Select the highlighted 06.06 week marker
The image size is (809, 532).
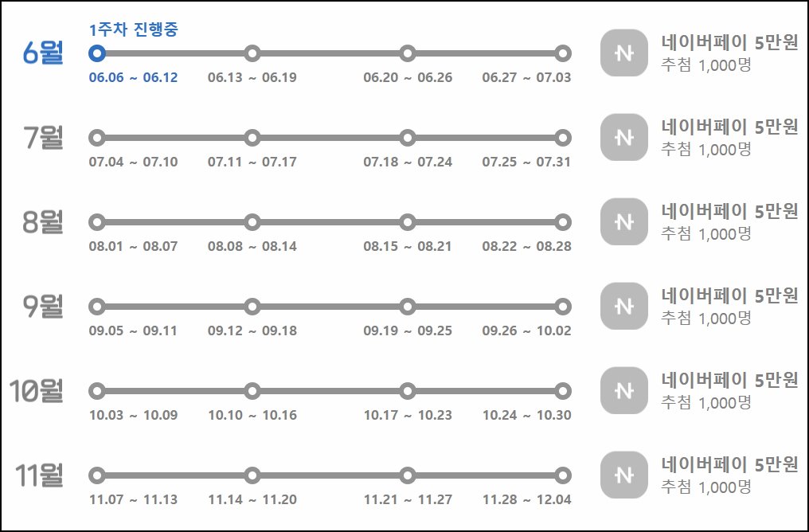[96, 54]
